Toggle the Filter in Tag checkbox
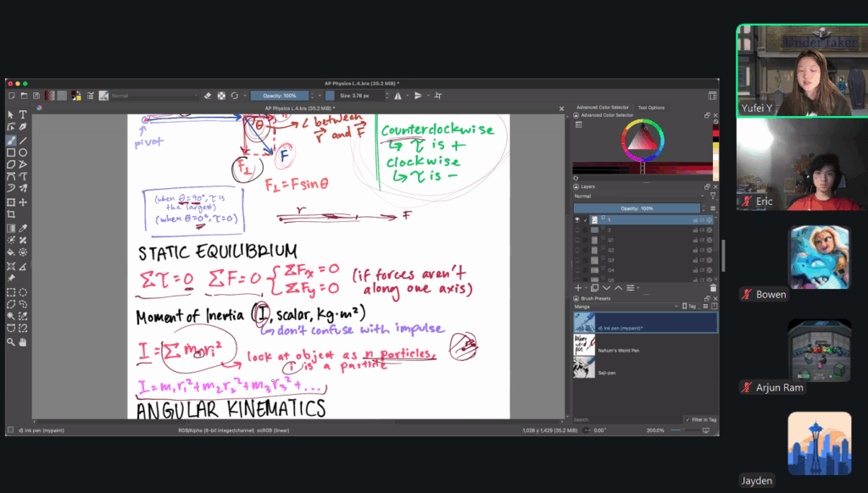 pos(687,419)
